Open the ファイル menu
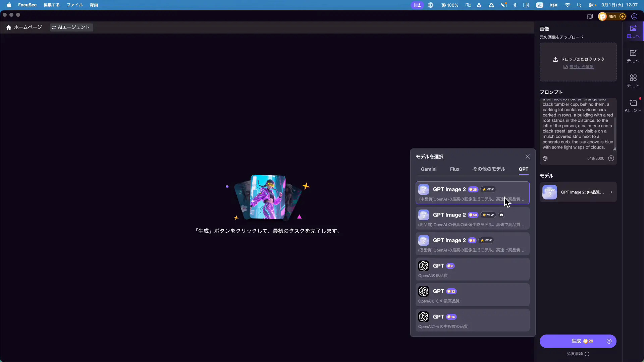 pyautogui.click(x=74, y=5)
